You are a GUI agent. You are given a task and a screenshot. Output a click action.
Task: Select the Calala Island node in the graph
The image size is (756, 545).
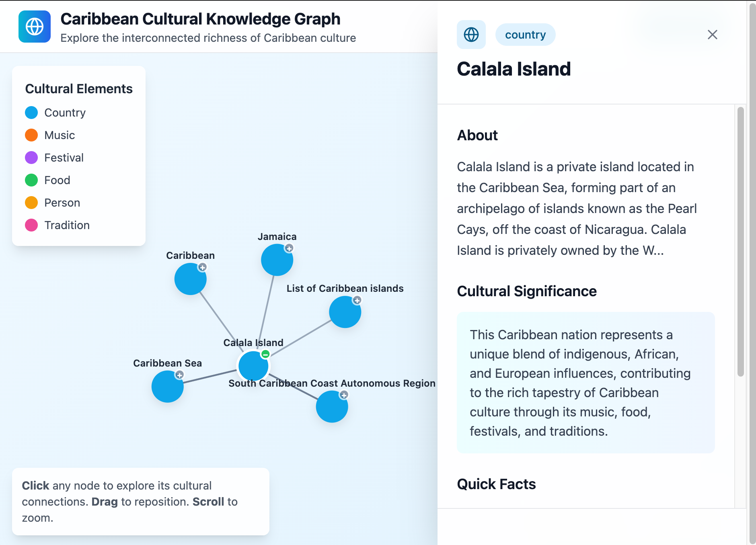(253, 366)
